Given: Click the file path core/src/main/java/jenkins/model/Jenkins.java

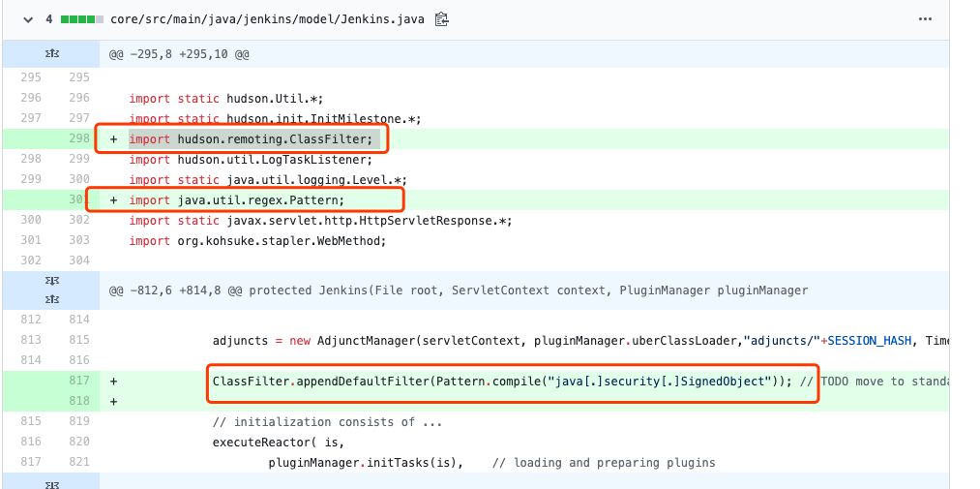Looking at the screenshot, I should 268,19.
